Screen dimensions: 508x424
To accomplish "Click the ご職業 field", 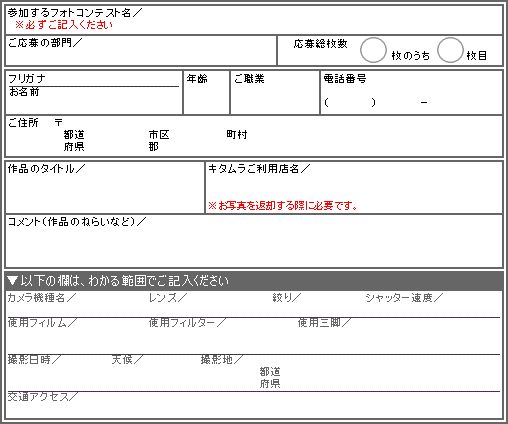I will coord(275,92).
